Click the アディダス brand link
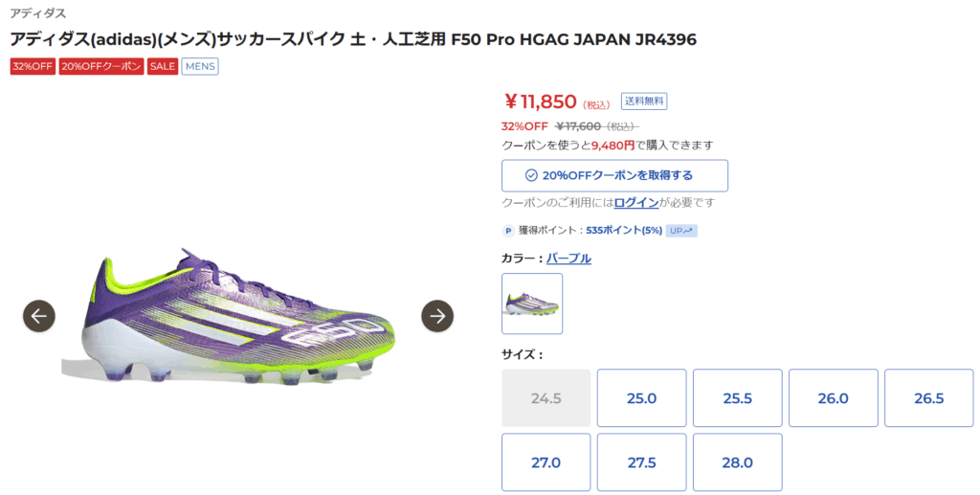 38,14
